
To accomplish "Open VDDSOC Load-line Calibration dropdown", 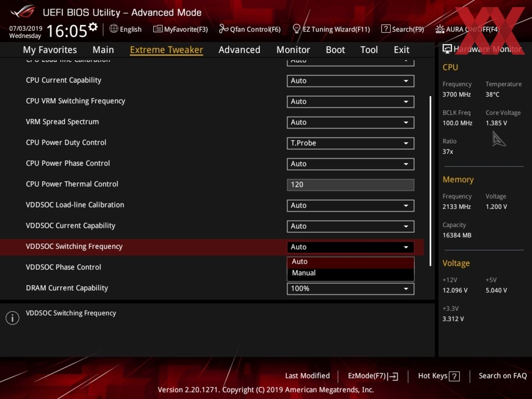I will [350, 205].
